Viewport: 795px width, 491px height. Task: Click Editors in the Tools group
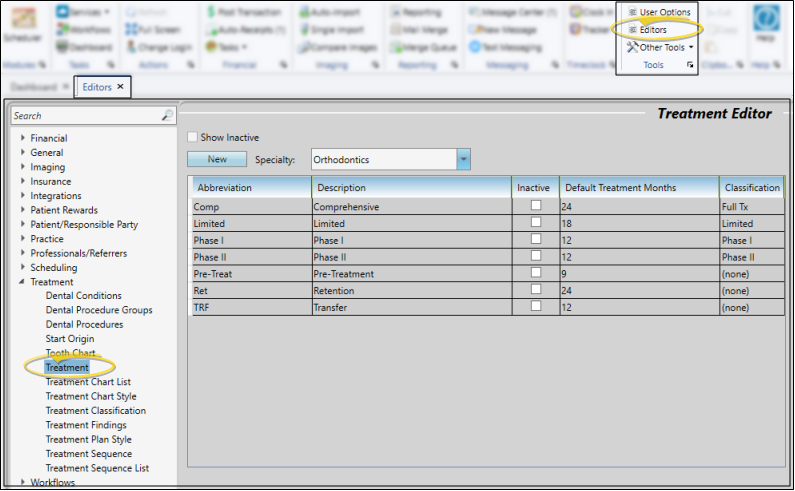coord(652,30)
